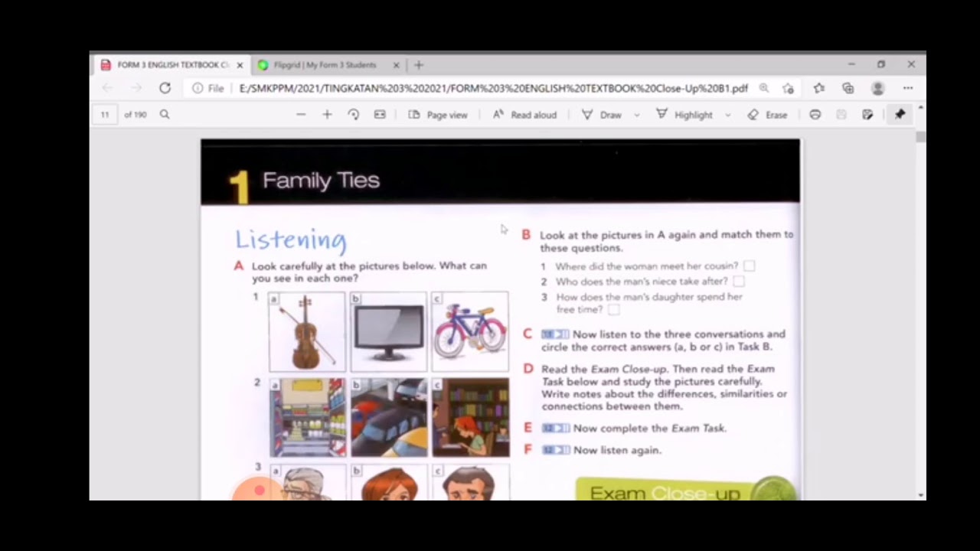Add this page to favorites
Screen dimensions: 980x551
[x=787, y=88]
